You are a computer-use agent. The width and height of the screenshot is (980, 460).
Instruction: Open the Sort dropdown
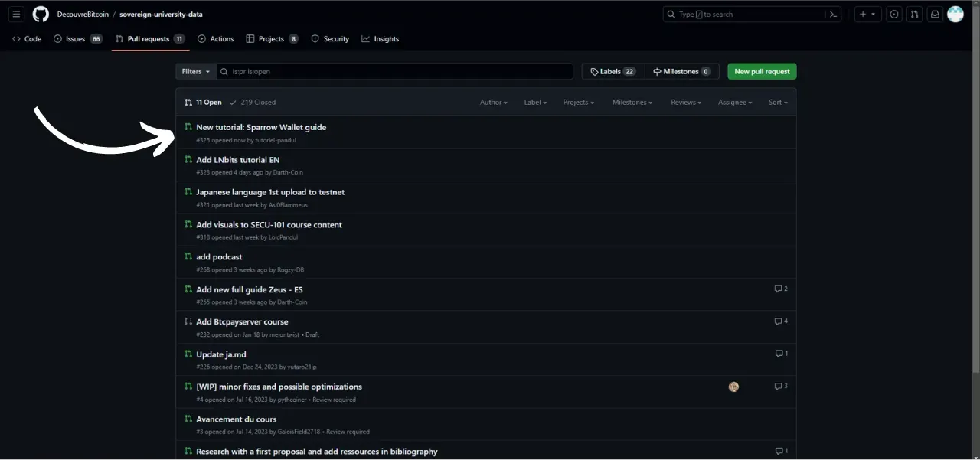[x=777, y=102]
